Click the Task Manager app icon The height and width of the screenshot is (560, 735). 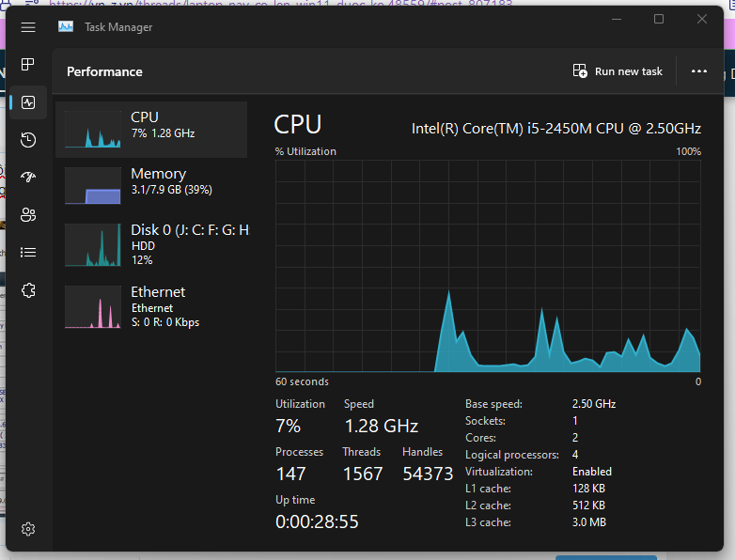66,26
